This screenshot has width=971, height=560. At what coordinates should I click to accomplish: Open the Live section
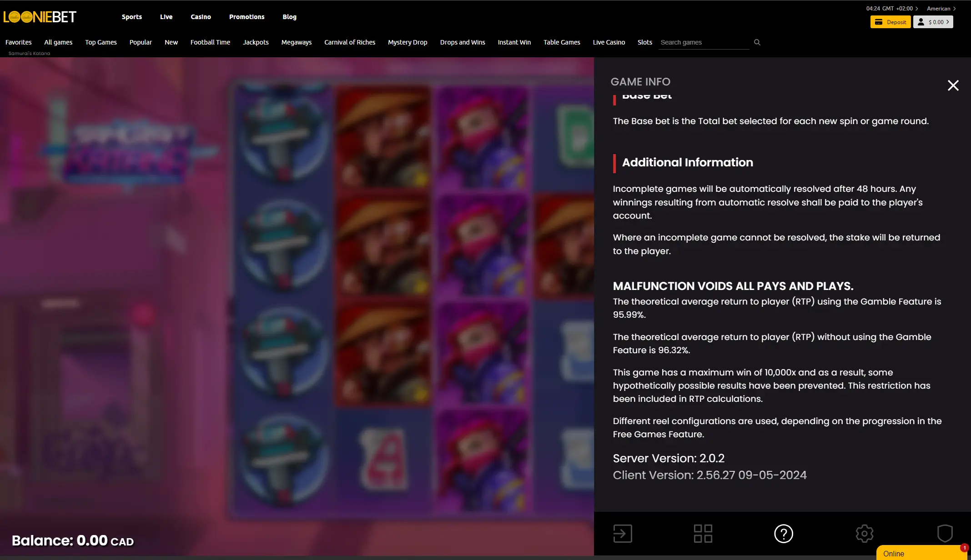click(x=166, y=17)
